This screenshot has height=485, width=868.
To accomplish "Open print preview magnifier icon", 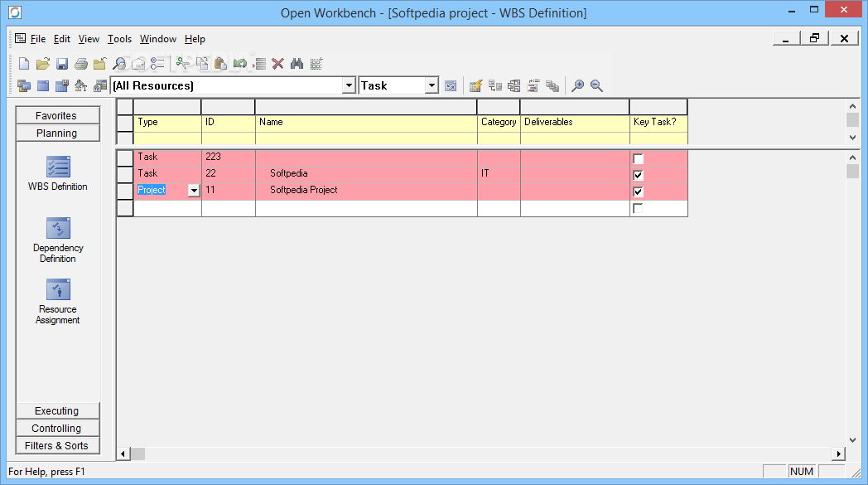I will (x=119, y=64).
